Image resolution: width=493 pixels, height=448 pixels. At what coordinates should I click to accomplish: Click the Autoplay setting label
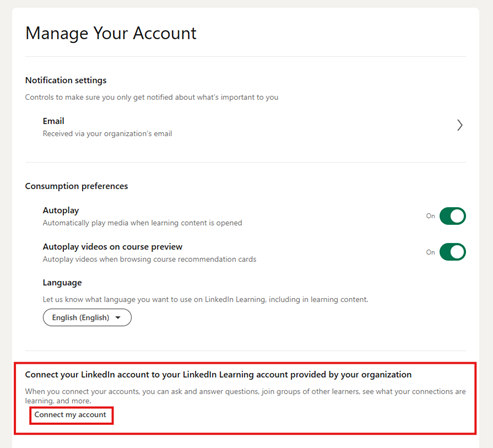point(61,211)
